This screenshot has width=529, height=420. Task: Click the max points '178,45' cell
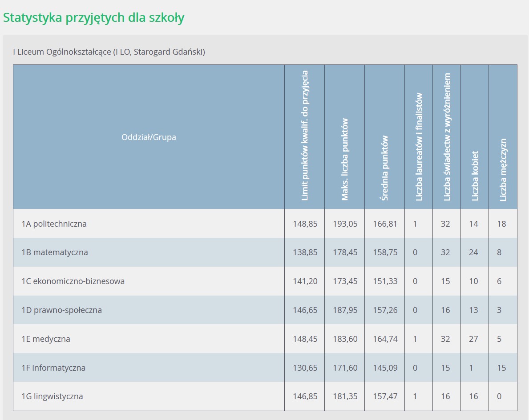[x=345, y=252]
